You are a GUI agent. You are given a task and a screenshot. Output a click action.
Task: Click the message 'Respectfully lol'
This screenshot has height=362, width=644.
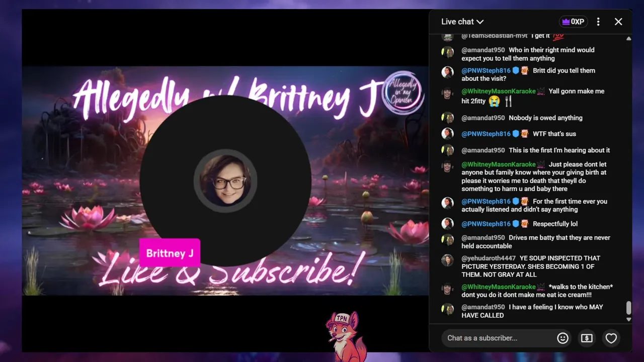click(555, 224)
